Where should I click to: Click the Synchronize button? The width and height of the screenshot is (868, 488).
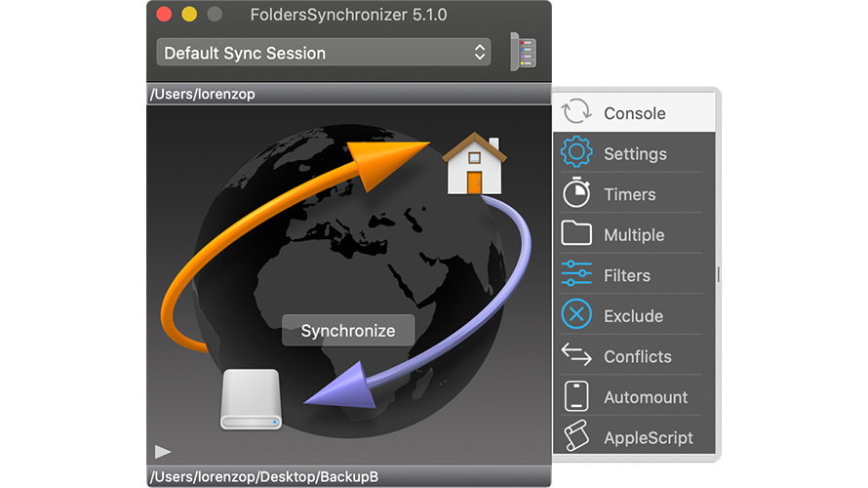pos(348,330)
